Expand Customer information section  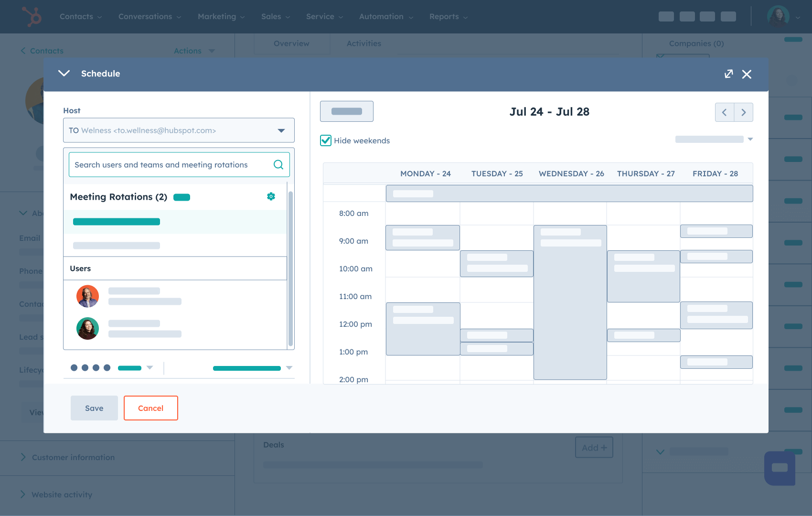point(73,457)
